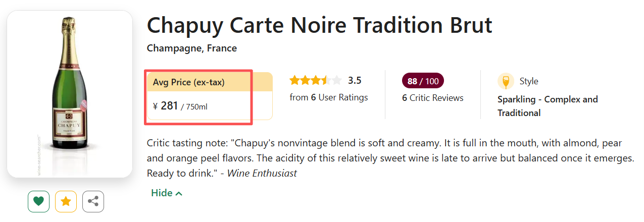
Task: Click the wine glass Style icon
Action: (x=506, y=81)
